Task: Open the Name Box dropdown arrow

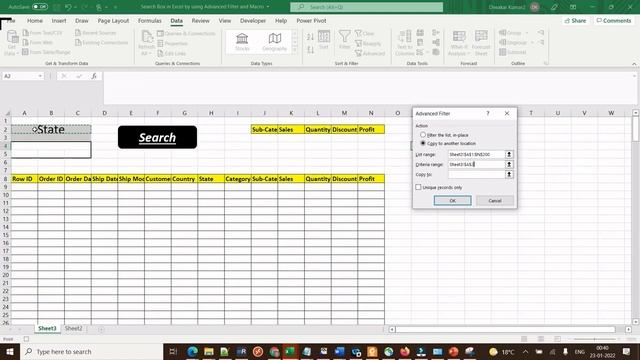Action: tap(40, 76)
